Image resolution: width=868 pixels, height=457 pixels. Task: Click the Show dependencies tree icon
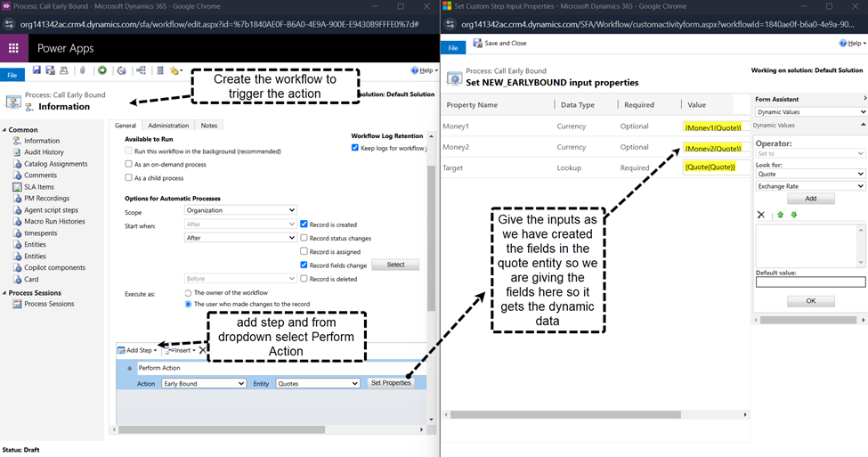(142, 70)
